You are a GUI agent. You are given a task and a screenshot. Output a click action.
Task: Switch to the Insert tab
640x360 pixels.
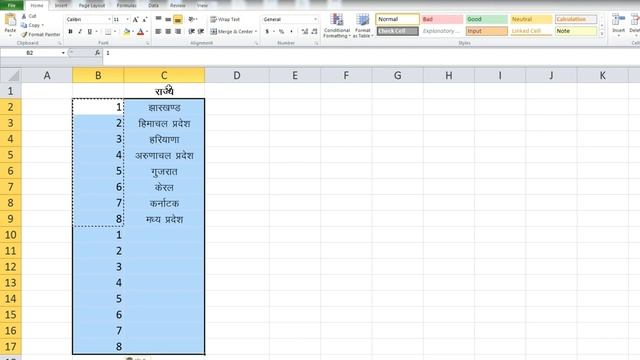pyautogui.click(x=61, y=5)
